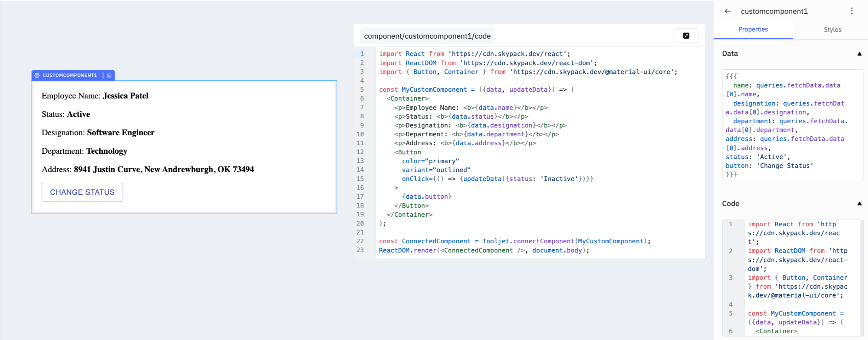Screen dimensions: 868x340
Task: Click the Address line in component preview
Action: tap(147, 170)
